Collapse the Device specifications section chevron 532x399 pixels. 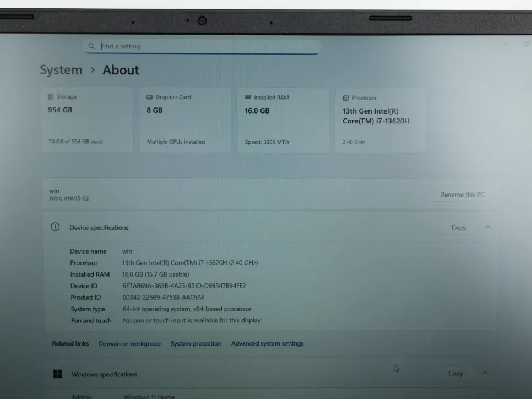(488, 227)
